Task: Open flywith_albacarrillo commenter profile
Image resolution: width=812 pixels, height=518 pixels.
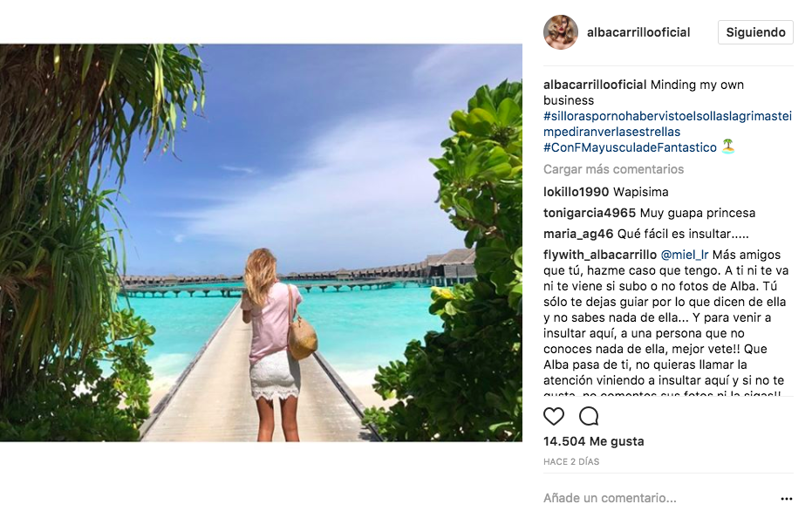Action: point(600,255)
